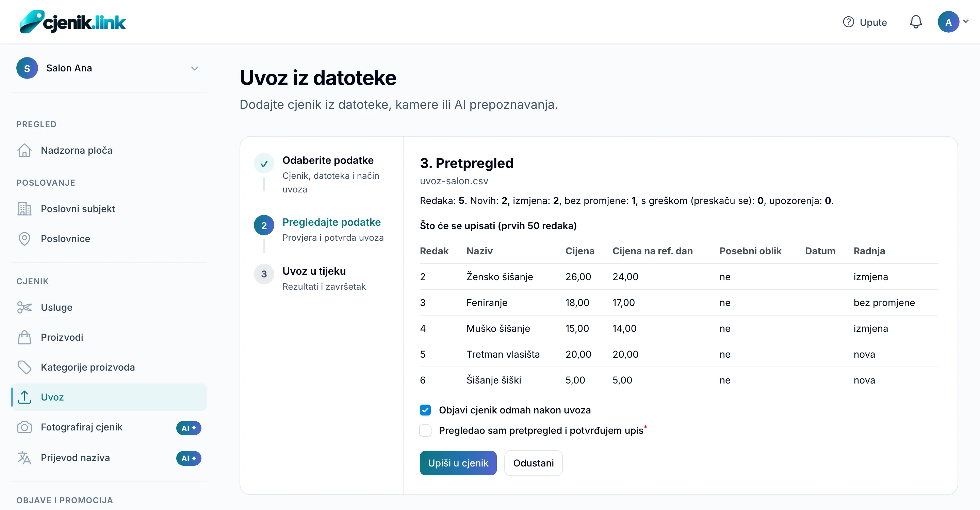Click the Nadzorna ploča home icon
The image size is (980, 510).
click(24, 151)
